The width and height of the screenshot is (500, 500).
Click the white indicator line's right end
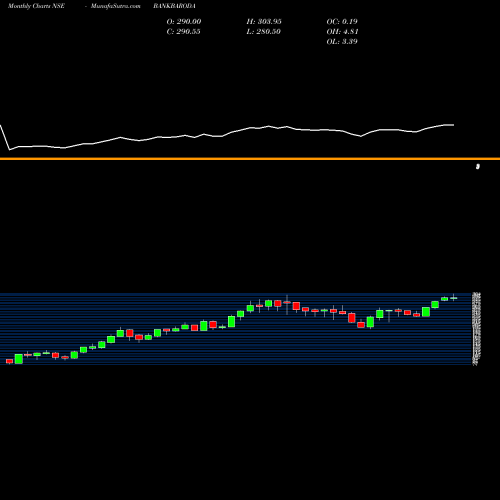click(453, 125)
